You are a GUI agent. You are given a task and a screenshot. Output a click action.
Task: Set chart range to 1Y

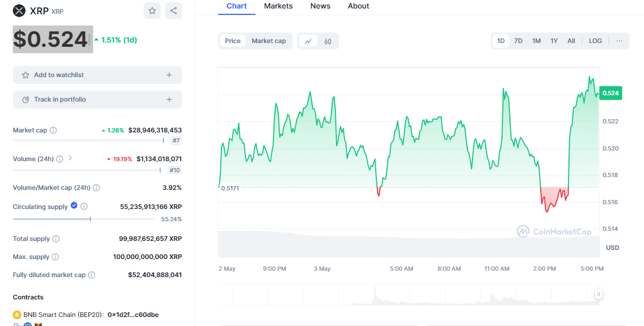point(554,41)
